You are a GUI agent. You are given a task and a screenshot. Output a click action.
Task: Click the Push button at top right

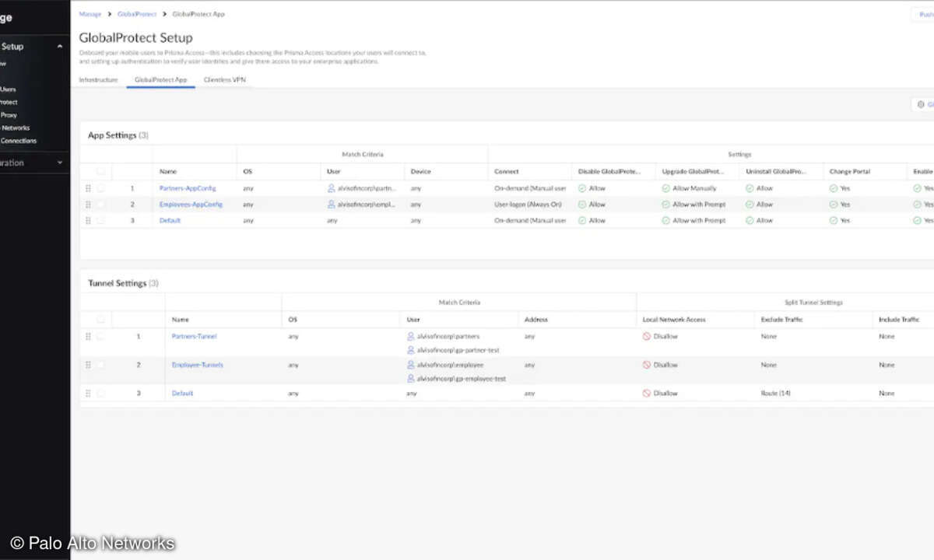tap(923, 14)
